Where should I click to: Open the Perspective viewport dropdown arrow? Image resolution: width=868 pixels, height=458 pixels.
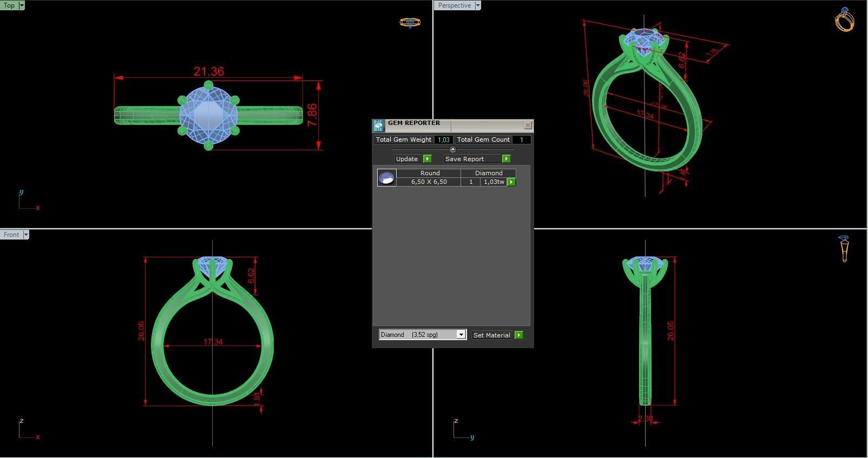(x=478, y=5)
